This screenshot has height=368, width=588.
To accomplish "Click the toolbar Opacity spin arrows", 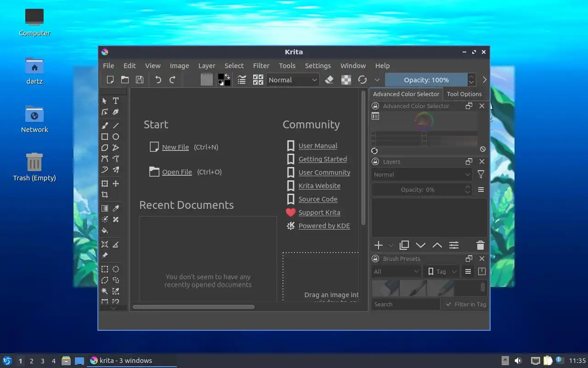I will (471, 80).
